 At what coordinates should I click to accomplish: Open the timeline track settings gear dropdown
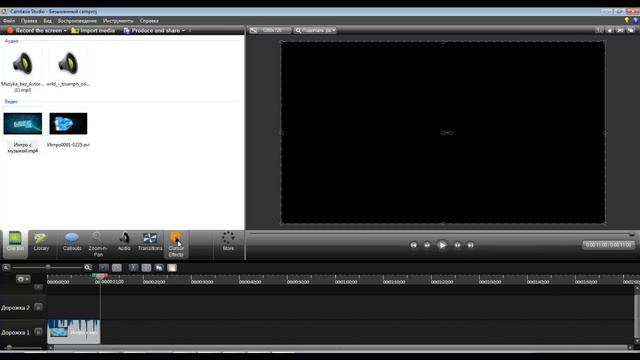(23, 279)
